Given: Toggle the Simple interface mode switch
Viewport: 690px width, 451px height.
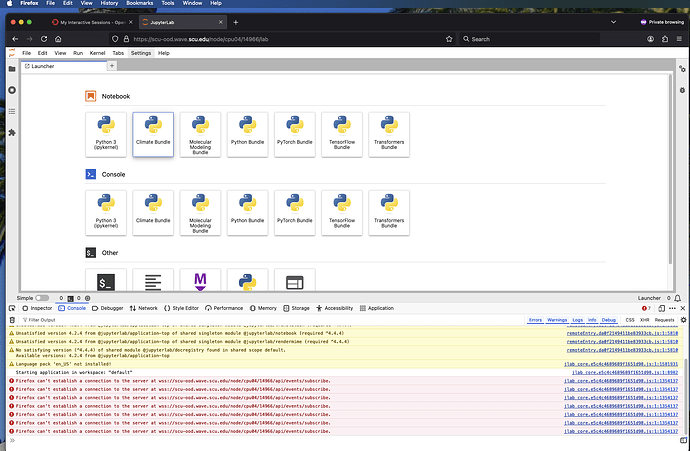Looking at the screenshot, I should (42, 298).
